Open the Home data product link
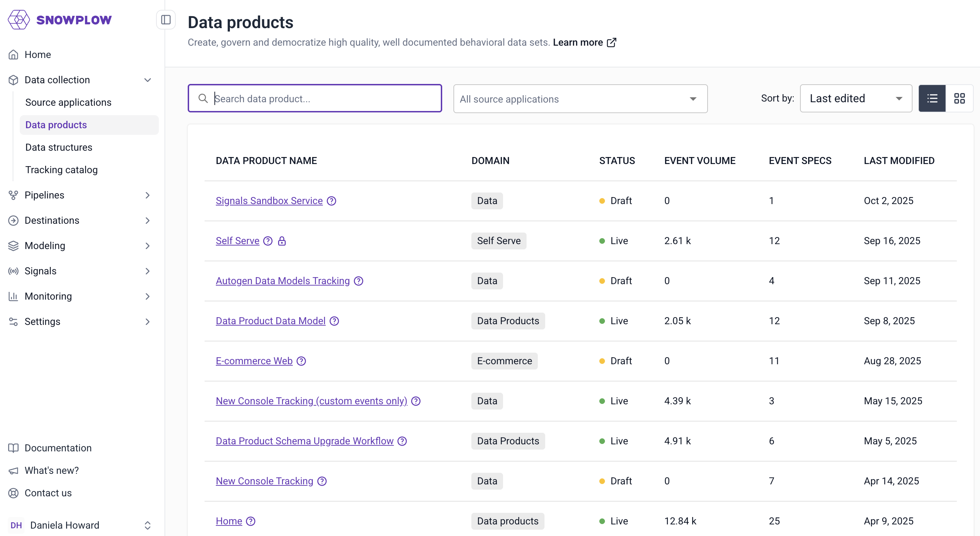Image resolution: width=980 pixels, height=536 pixels. coord(228,521)
